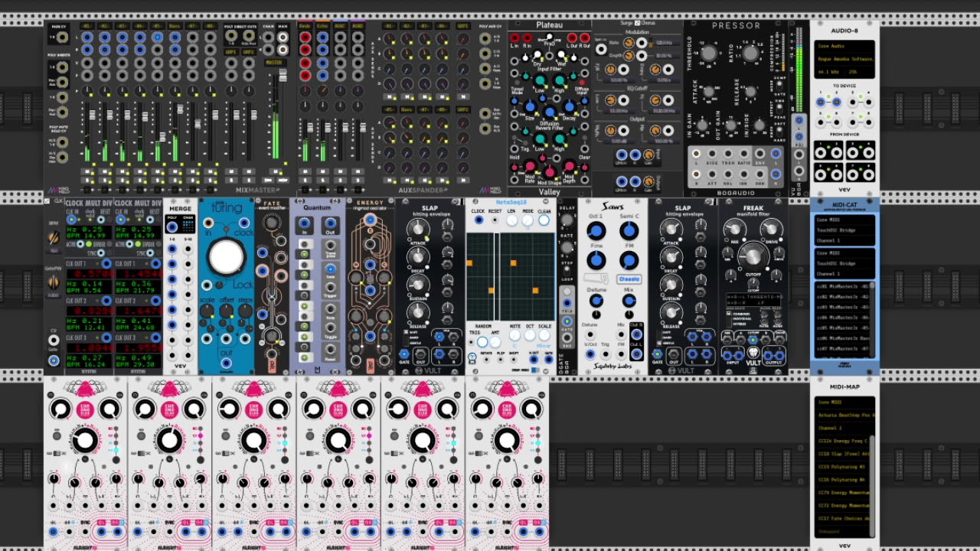The image size is (980, 551).
Task: Click the Out jack on Quantum quantizer
Action: pos(330,224)
